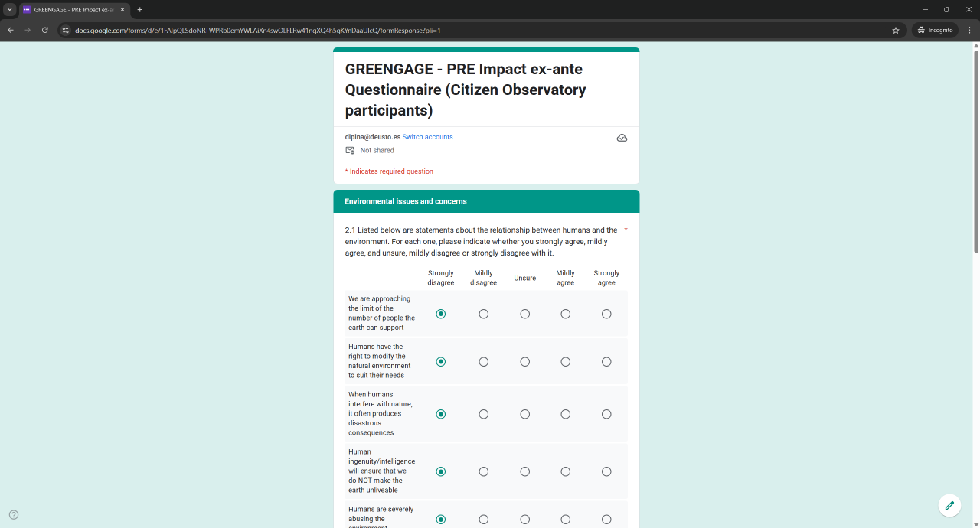Select Unsure for humans severely abusing
Viewport: 980px width, 528px height.
coord(525,520)
